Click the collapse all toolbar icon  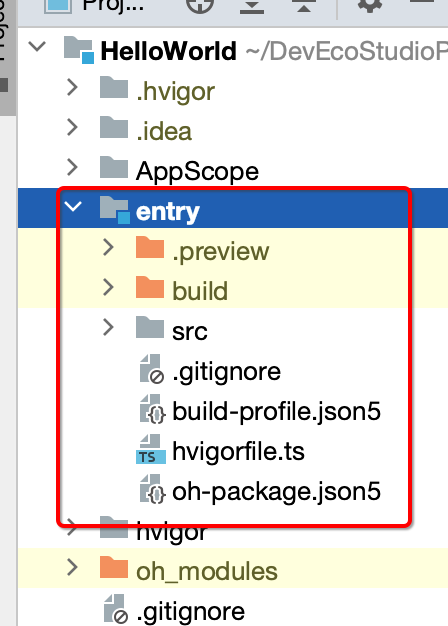click(x=304, y=6)
